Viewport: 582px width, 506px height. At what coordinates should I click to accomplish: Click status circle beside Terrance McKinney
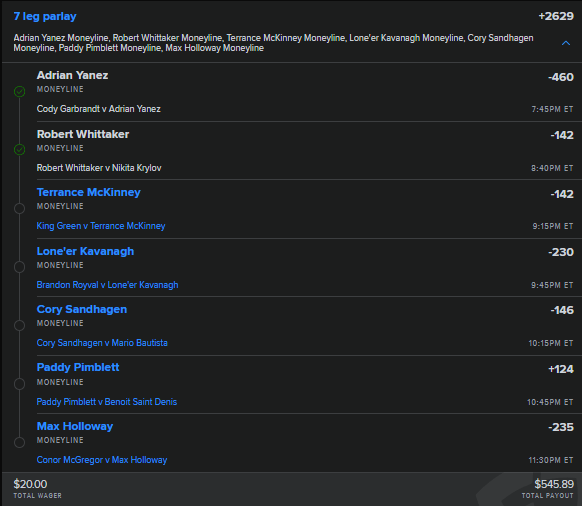pyautogui.click(x=20, y=208)
